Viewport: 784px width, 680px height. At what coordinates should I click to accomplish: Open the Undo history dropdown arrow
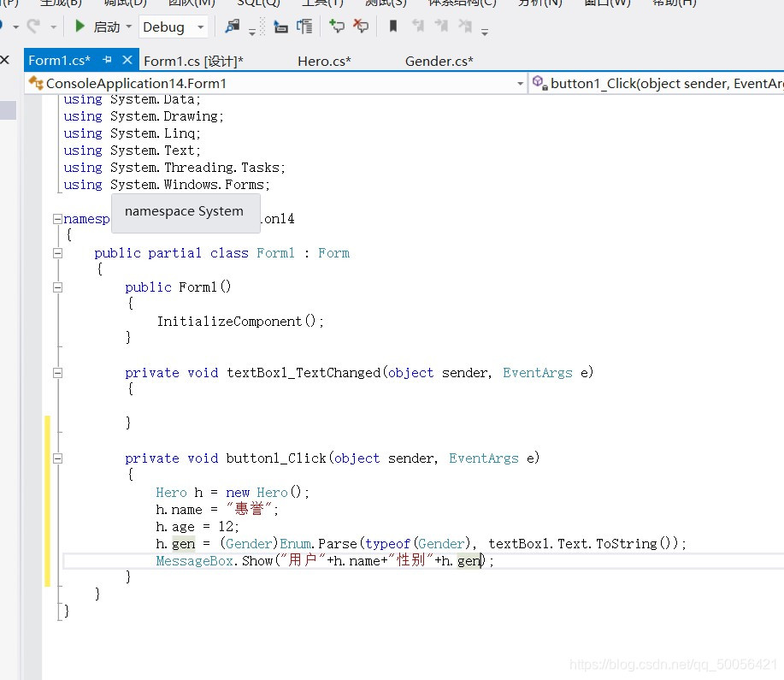coord(16,27)
